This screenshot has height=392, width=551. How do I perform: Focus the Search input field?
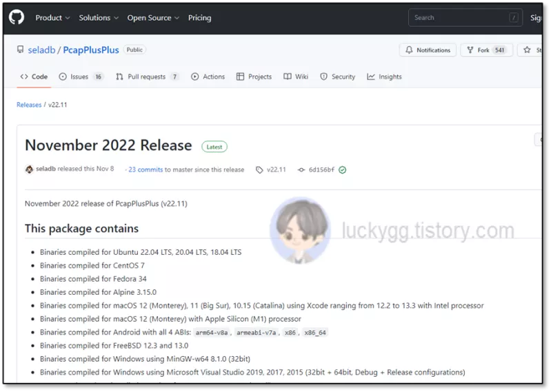465,17
